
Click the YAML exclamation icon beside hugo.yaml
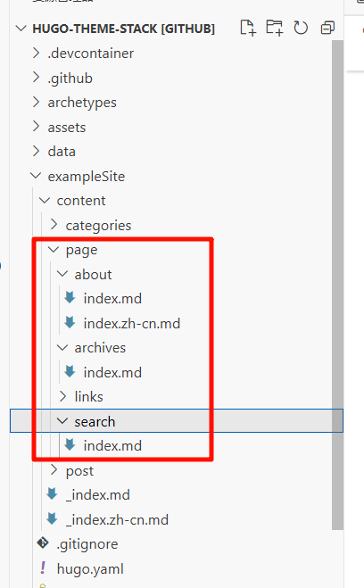point(43,568)
